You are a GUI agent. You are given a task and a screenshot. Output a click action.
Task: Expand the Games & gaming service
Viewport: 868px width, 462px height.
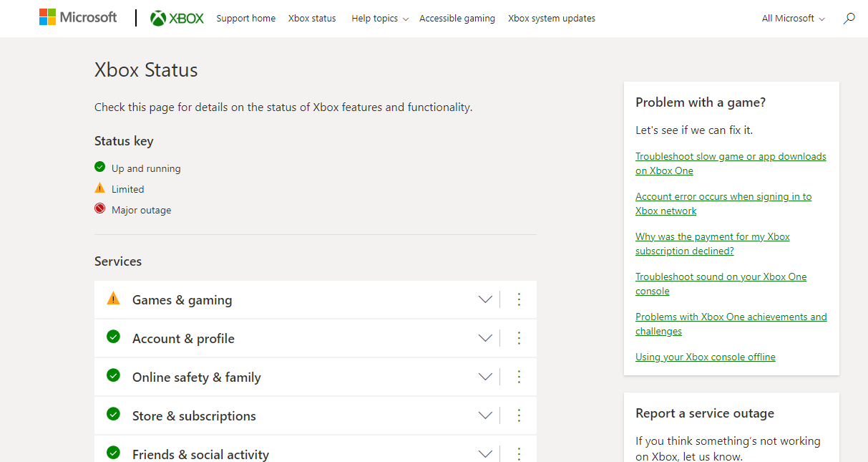pos(485,300)
